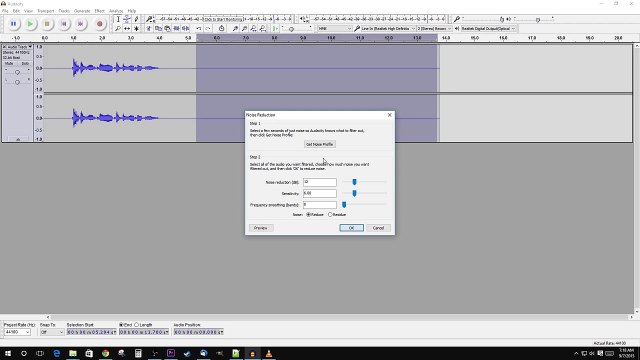Select the Envelope tool
This screenshot has height=360, width=640.
coord(127,19)
